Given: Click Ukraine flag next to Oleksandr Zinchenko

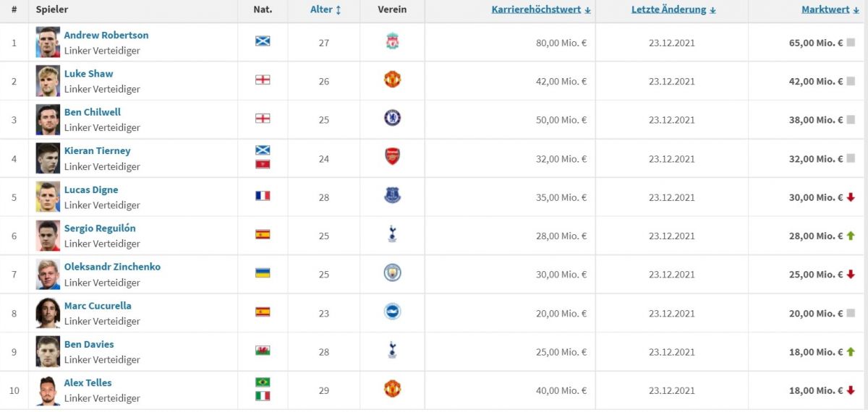Looking at the screenshot, I should 263,273.
